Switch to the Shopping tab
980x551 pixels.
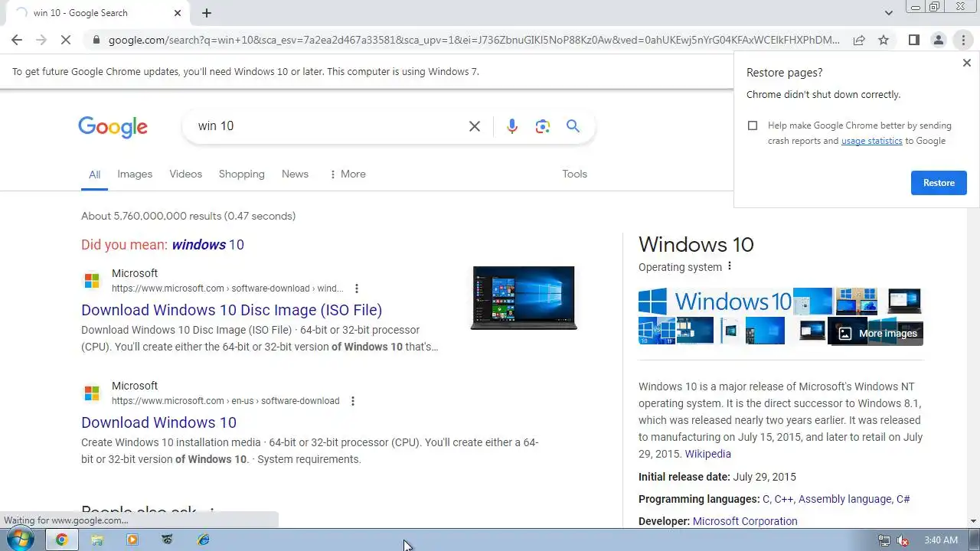point(241,174)
